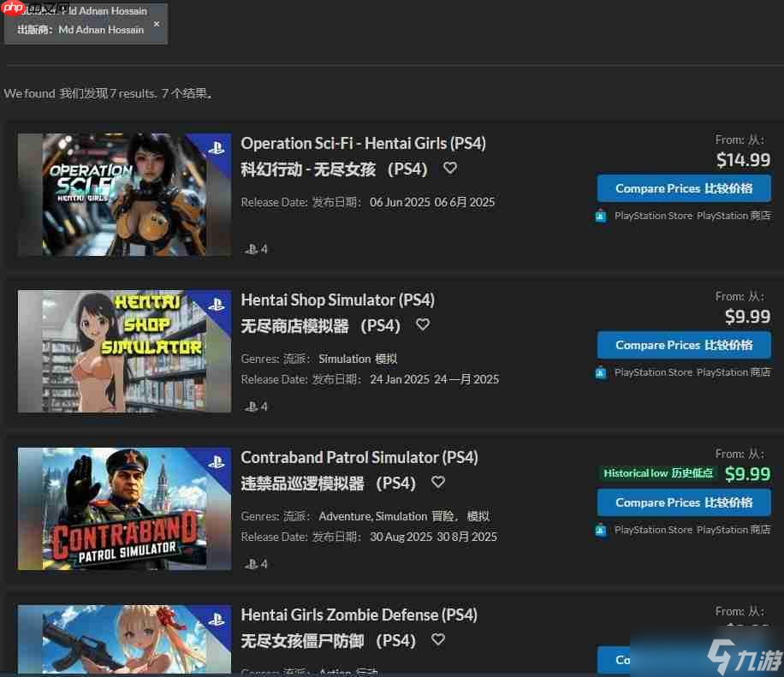This screenshot has height=677, width=784.
Task: Open Contraband Patrol Simulator (PS4) title link
Action: pos(359,457)
